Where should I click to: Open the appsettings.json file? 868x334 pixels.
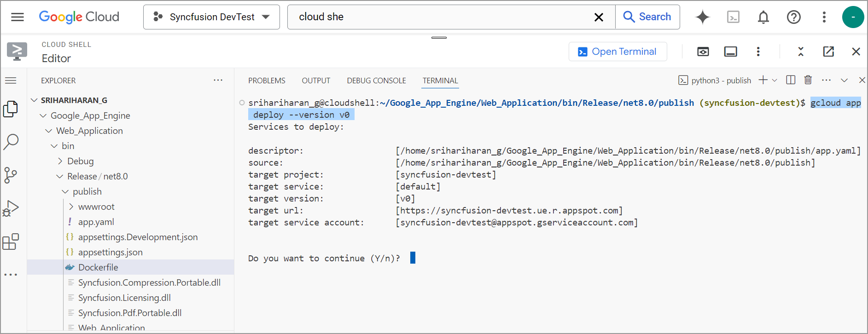(130, 252)
